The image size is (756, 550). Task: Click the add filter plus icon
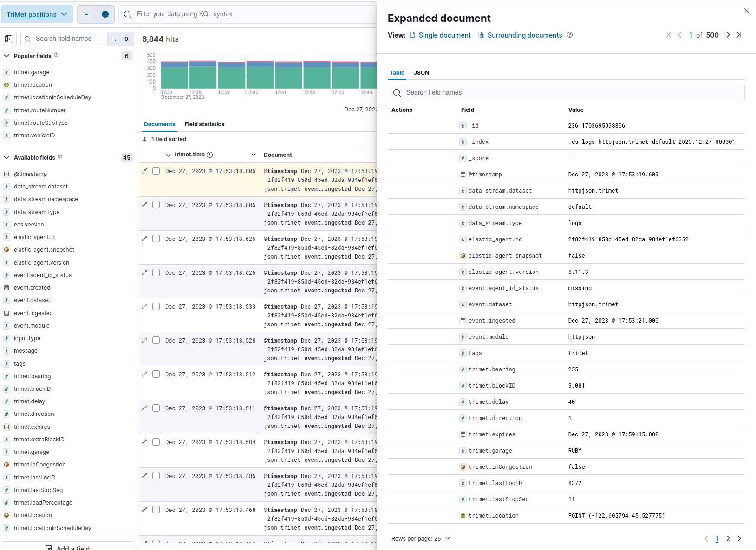pyautogui.click(x=105, y=14)
